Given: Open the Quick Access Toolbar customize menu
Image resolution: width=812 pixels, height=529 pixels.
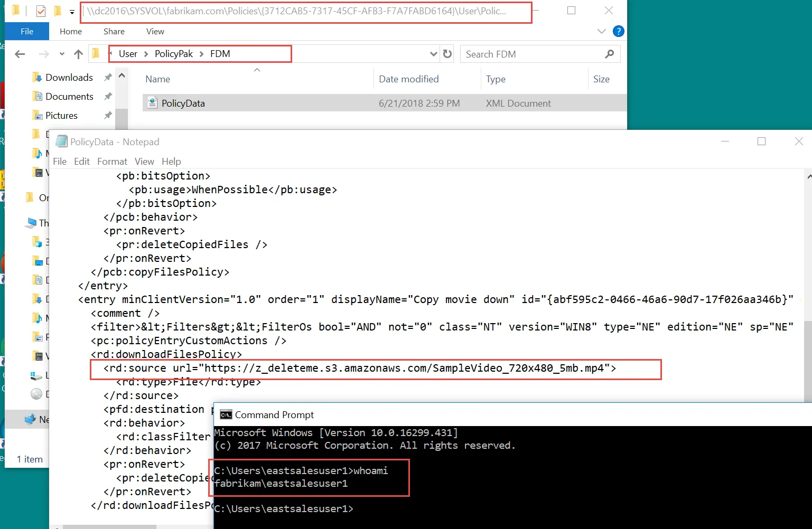Looking at the screenshot, I should [x=71, y=11].
